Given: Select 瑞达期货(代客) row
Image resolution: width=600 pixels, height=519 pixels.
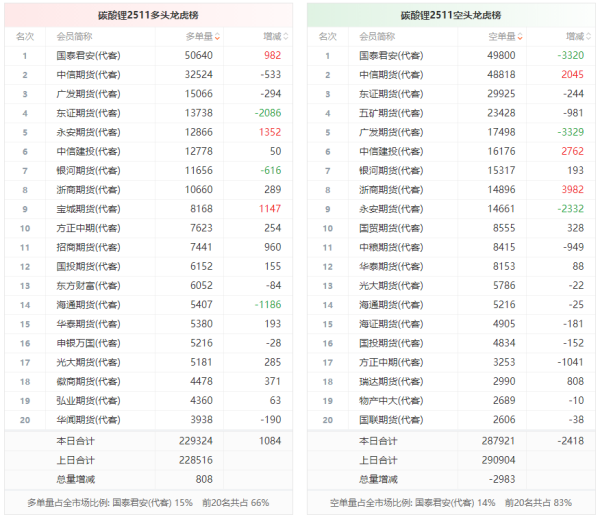Looking at the screenshot, I should (x=451, y=381).
